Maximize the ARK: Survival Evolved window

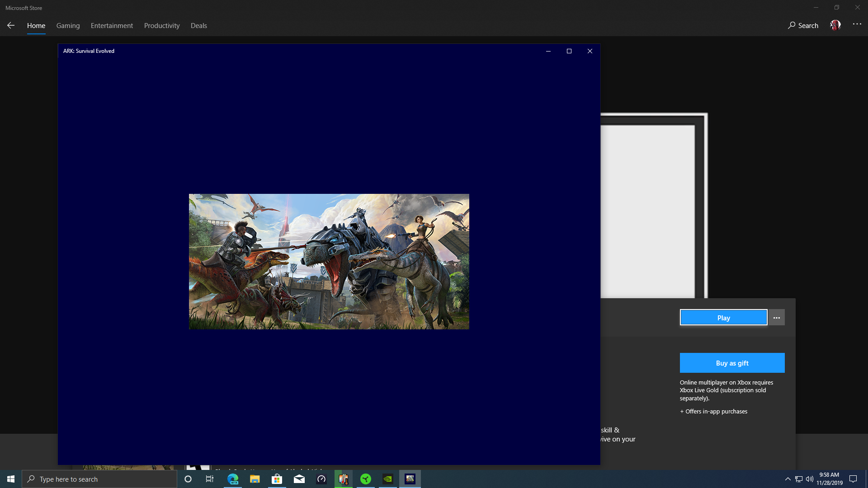tap(569, 51)
